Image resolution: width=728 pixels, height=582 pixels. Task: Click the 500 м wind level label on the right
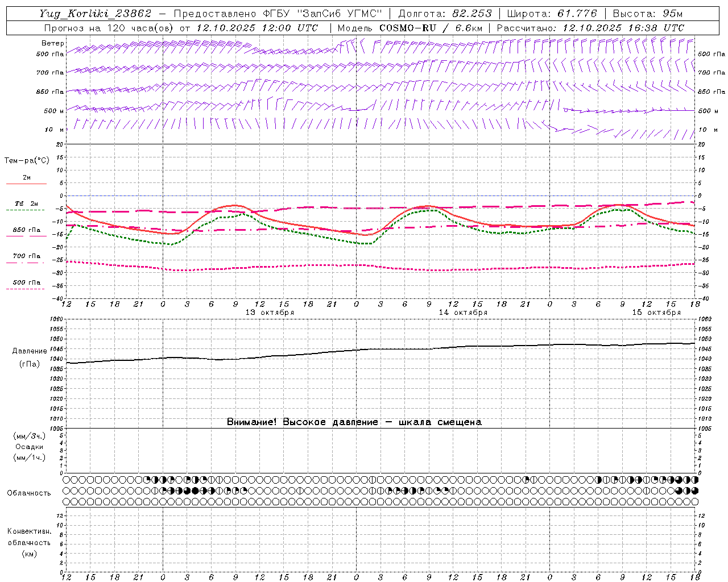708,111
